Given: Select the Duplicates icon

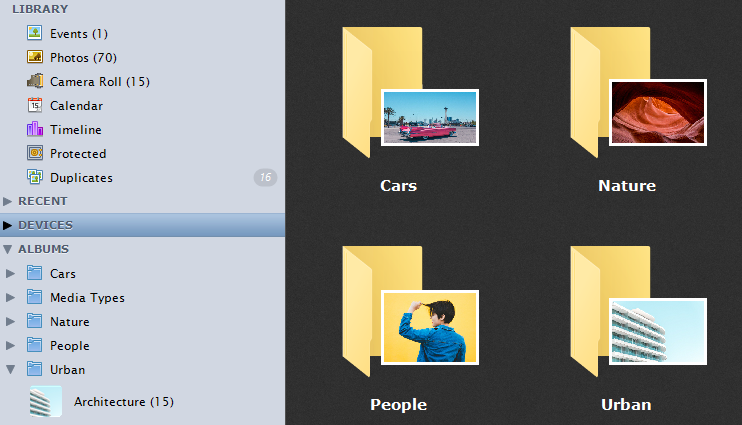Looking at the screenshot, I should pyautogui.click(x=35, y=177).
